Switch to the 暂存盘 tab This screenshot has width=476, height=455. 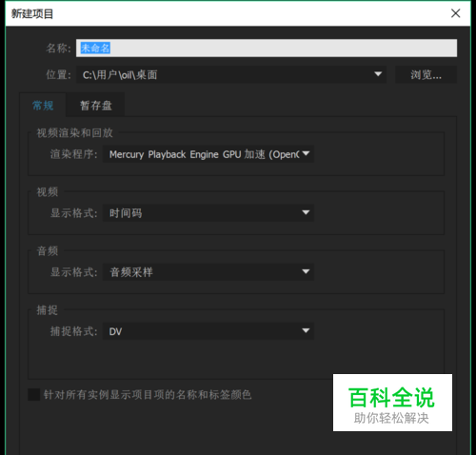click(95, 106)
